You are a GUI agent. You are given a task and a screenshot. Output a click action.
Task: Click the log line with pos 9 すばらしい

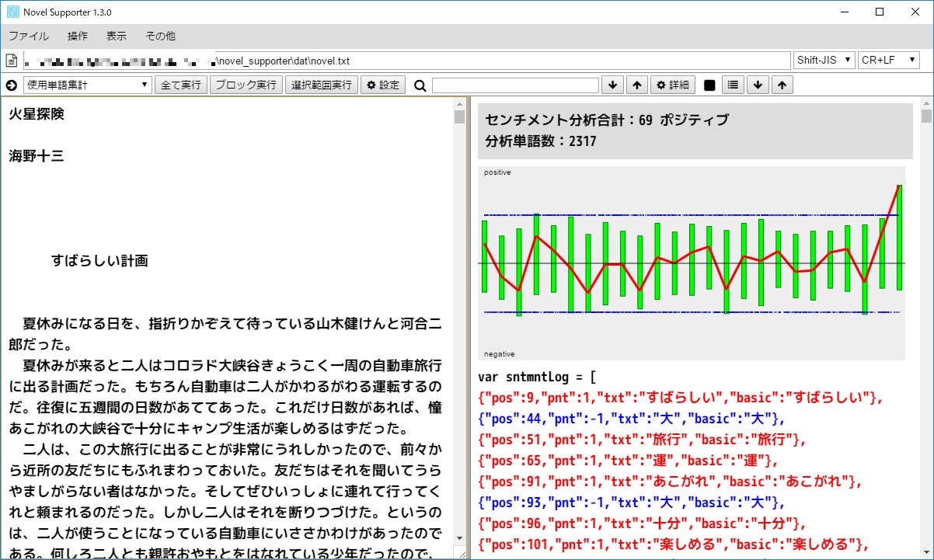coord(682,398)
